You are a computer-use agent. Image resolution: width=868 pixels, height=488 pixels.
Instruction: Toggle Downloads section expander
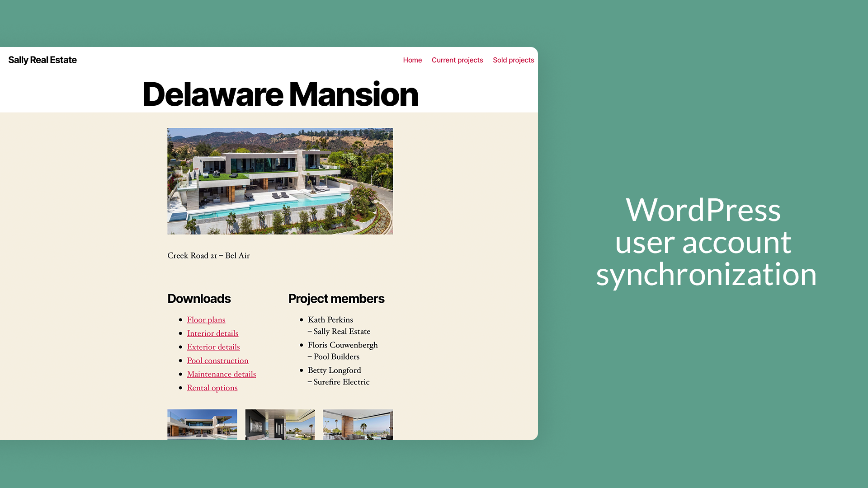click(x=198, y=298)
